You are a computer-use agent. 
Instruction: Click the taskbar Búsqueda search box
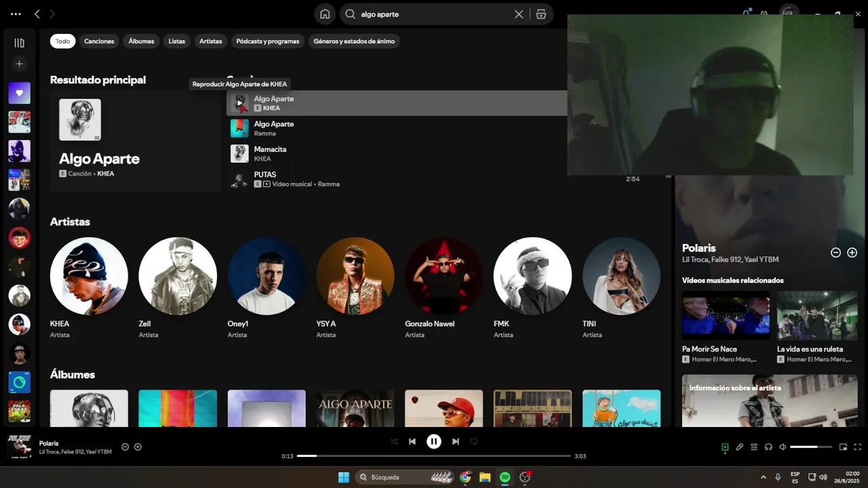406,477
